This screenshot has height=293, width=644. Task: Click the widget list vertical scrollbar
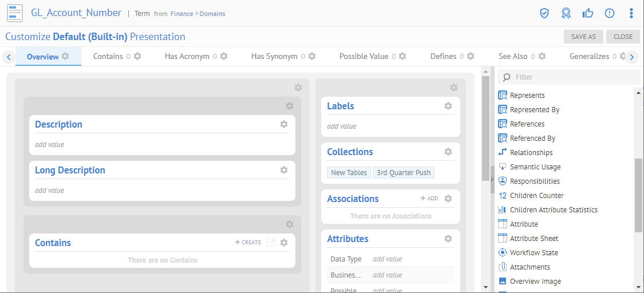pos(638,195)
